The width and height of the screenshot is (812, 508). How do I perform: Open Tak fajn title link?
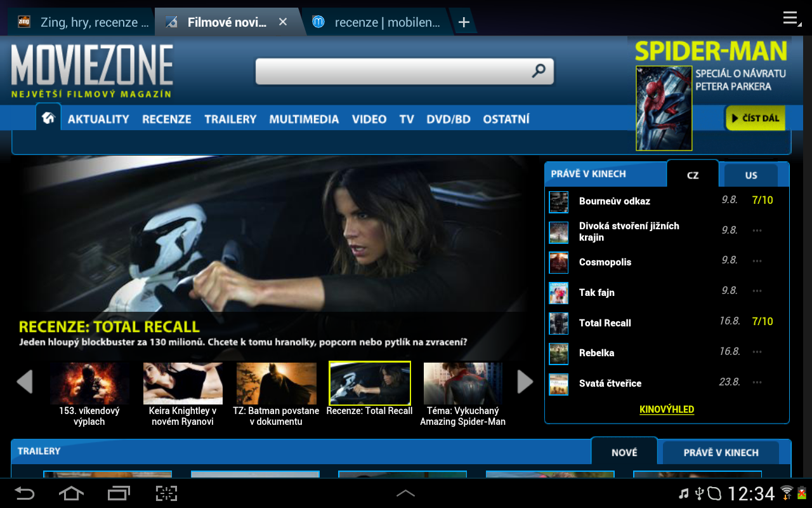click(597, 293)
